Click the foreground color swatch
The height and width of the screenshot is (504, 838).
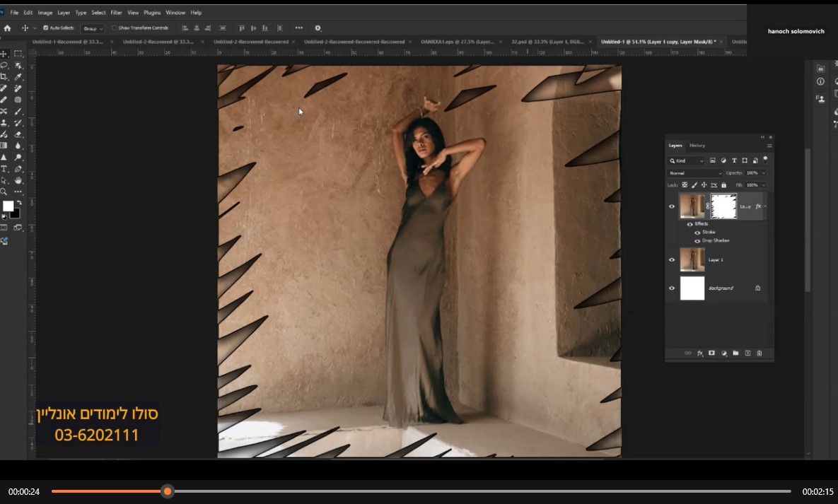click(x=8, y=206)
